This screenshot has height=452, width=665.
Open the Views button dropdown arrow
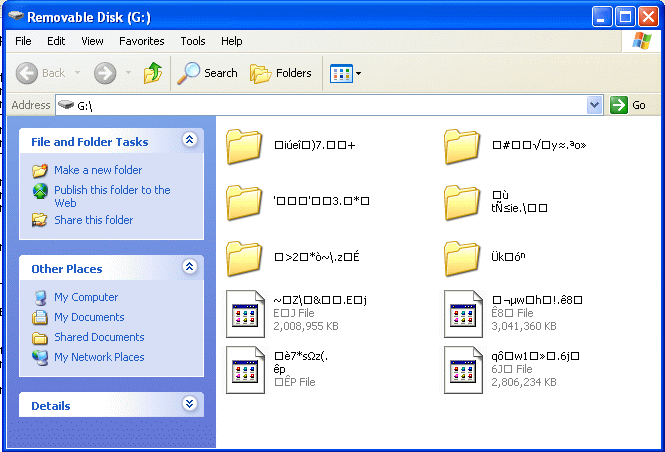(359, 73)
